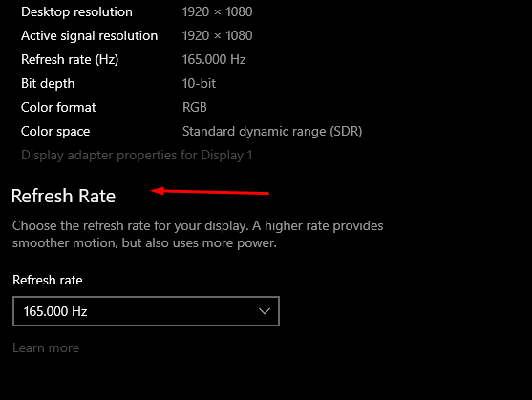Click the Bit depth label
Image resolution: width=532 pixels, height=400 pixels.
(x=48, y=84)
